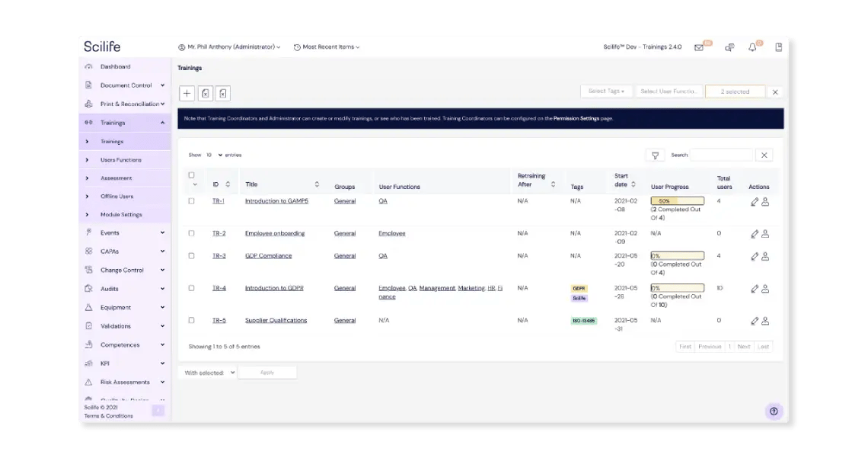Expand the Events sidebar section
Image resolution: width=868 pixels, height=458 pixels.
[x=125, y=232]
